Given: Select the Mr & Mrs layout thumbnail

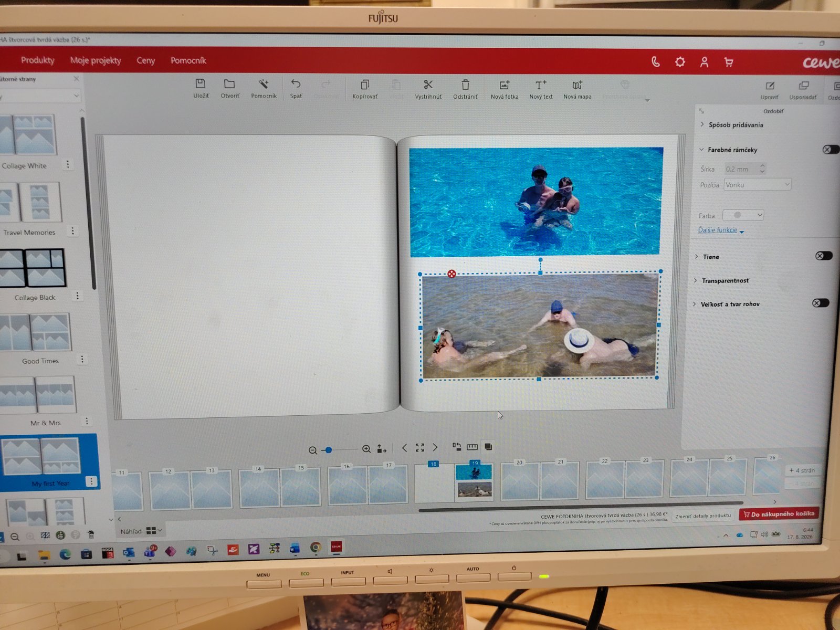Looking at the screenshot, I should tap(38, 395).
